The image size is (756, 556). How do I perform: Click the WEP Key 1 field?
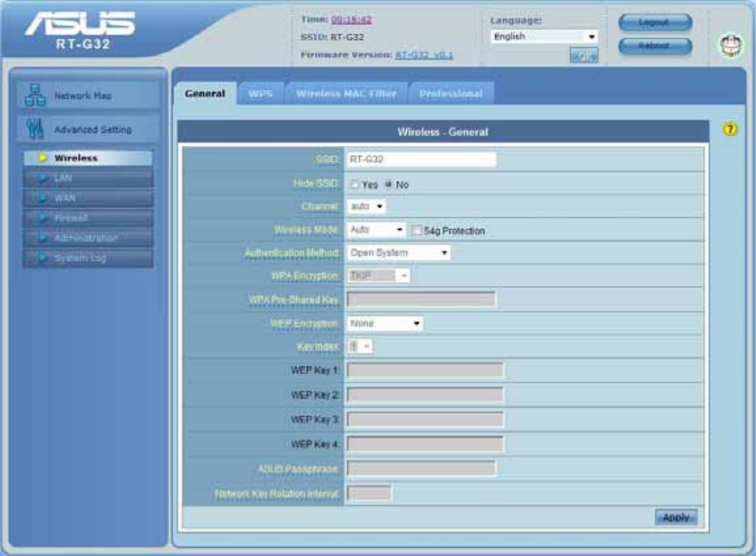click(425, 370)
